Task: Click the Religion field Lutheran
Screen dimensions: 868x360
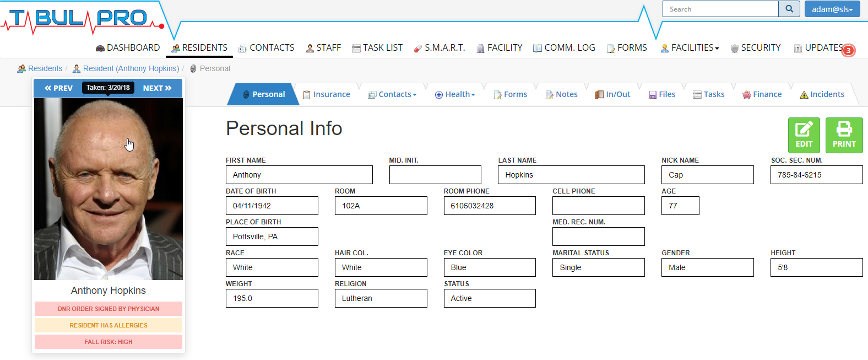Action: coord(381,298)
